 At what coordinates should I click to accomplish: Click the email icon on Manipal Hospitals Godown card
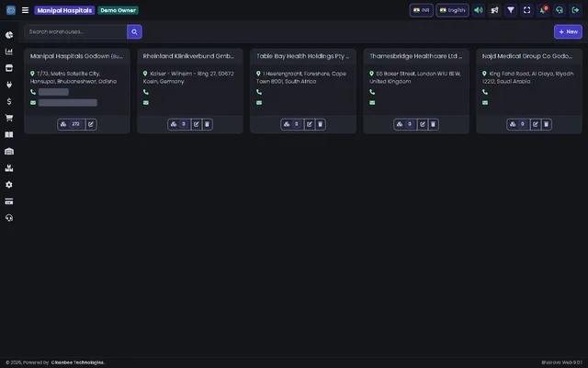(x=33, y=102)
